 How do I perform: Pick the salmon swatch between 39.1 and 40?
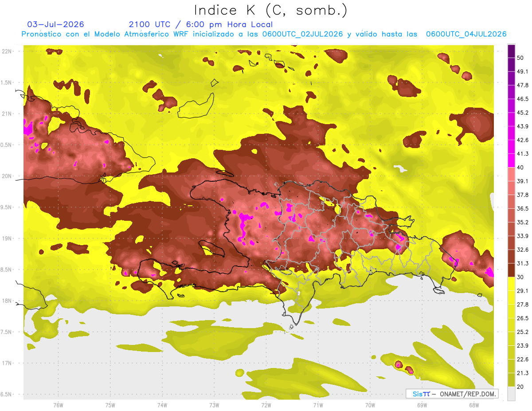click(x=511, y=175)
